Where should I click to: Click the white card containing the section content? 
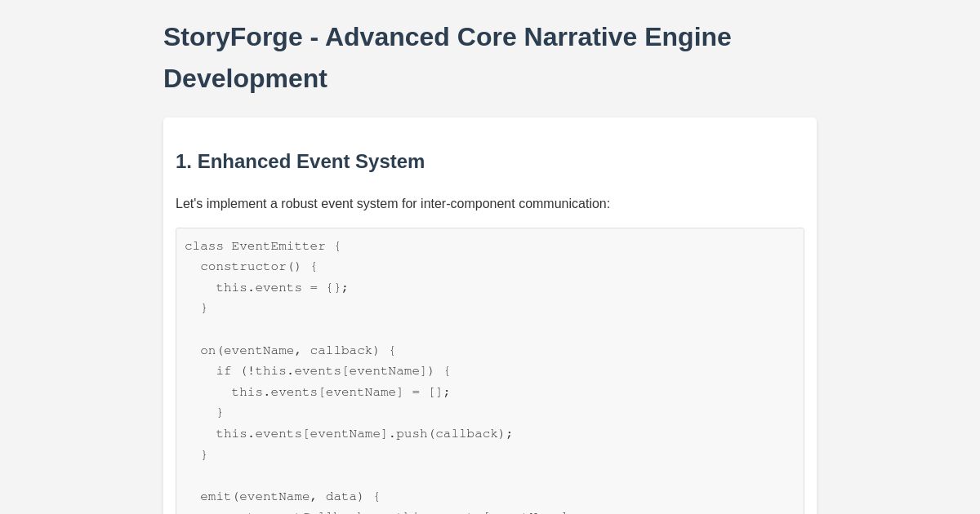tap(490, 139)
